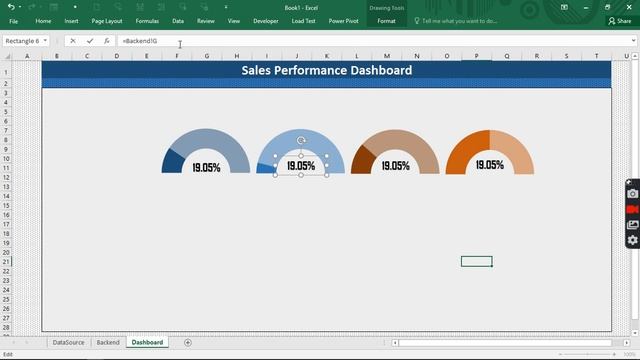Switch to the Backend sheet tab
Viewport: 640px width, 360px height.
(x=108, y=342)
